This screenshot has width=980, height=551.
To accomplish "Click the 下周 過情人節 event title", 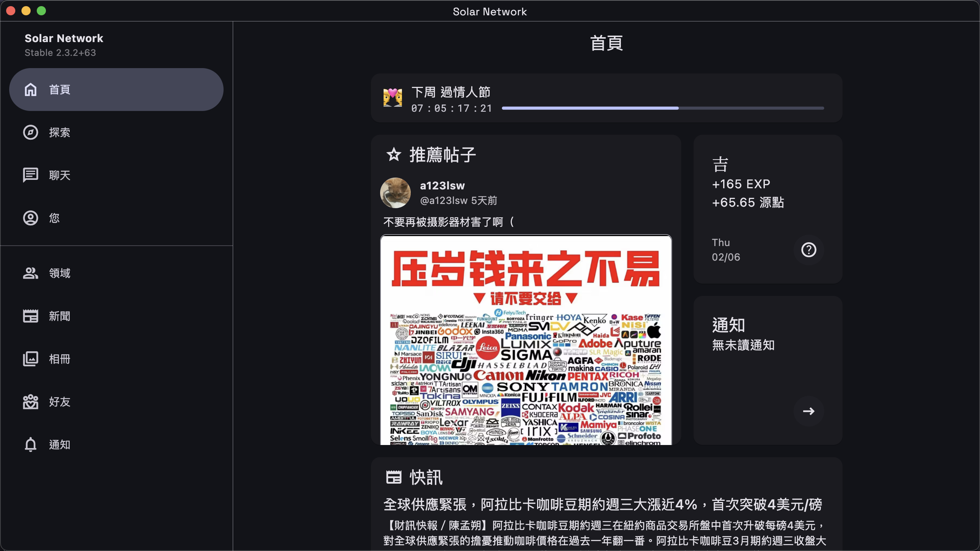I will (x=451, y=92).
